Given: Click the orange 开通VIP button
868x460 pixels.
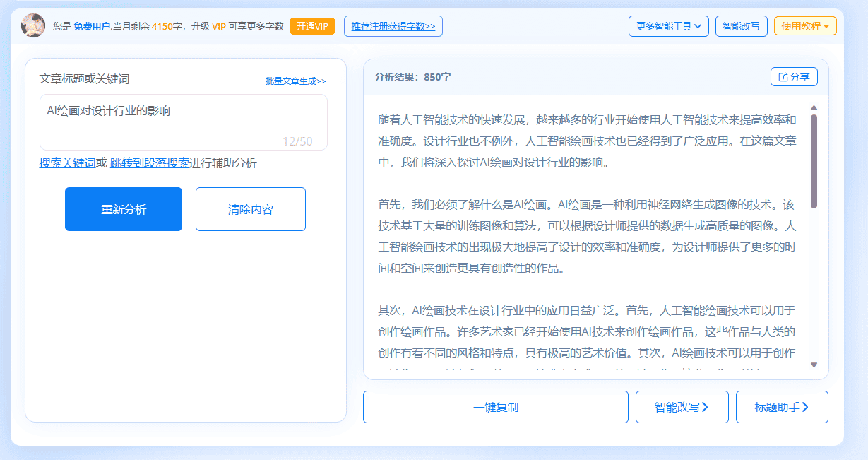Looking at the screenshot, I should point(312,26).
